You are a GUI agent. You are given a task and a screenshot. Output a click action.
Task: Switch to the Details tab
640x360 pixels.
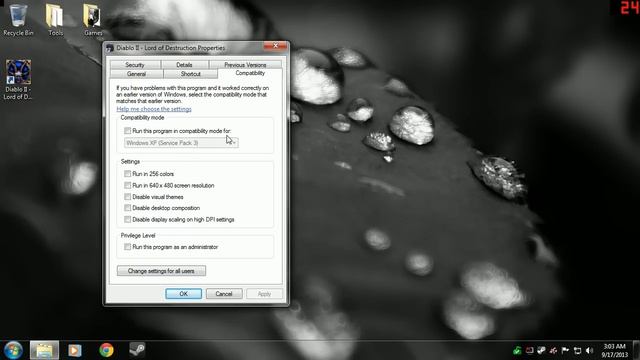click(x=184, y=64)
